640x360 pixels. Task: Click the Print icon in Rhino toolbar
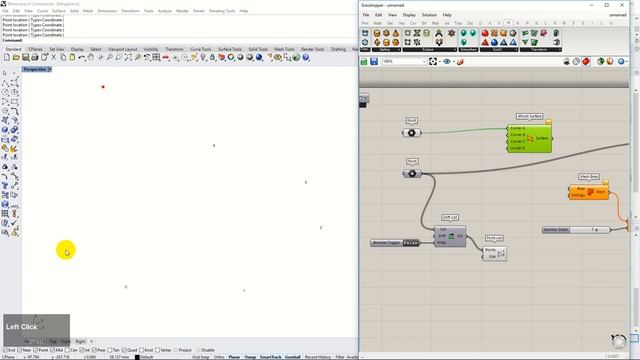pyautogui.click(x=35, y=58)
